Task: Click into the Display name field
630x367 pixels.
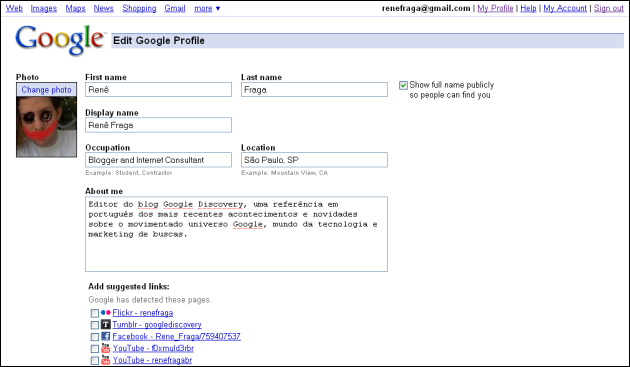Action: 158,125
